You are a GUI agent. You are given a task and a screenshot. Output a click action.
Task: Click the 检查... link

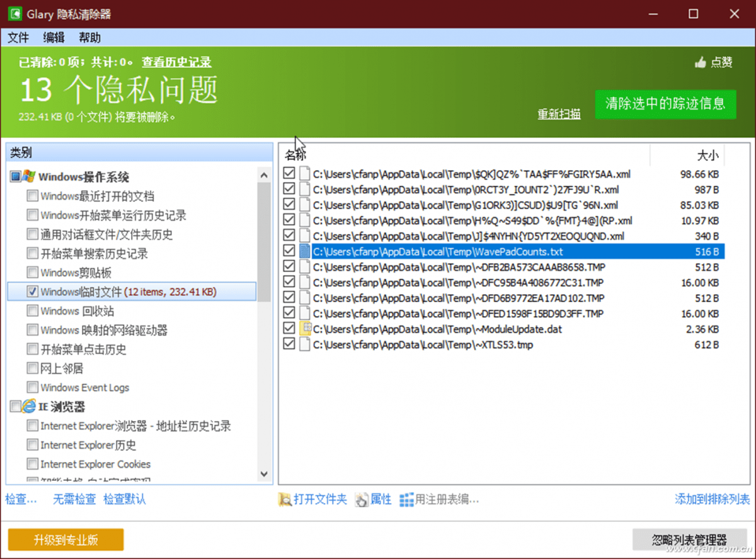pyautogui.click(x=21, y=500)
